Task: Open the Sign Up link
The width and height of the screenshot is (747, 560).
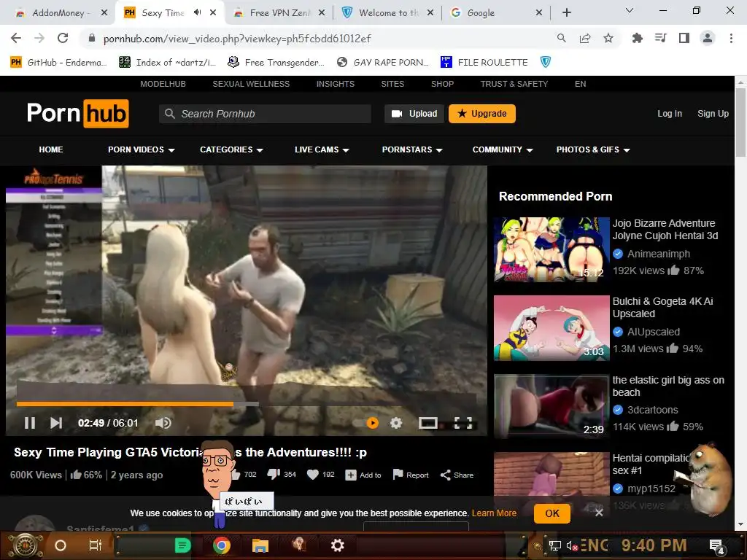Action: [x=713, y=114]
